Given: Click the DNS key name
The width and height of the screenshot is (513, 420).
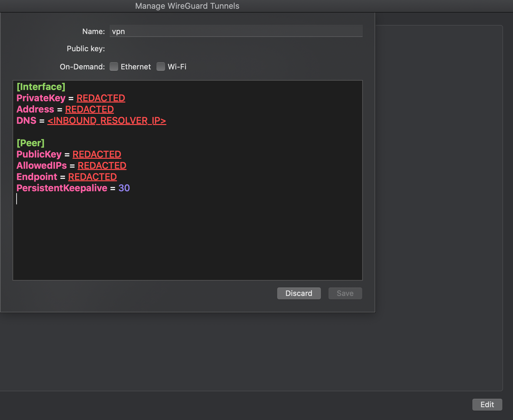Looking at the screenshot, I should click(27, 121).
